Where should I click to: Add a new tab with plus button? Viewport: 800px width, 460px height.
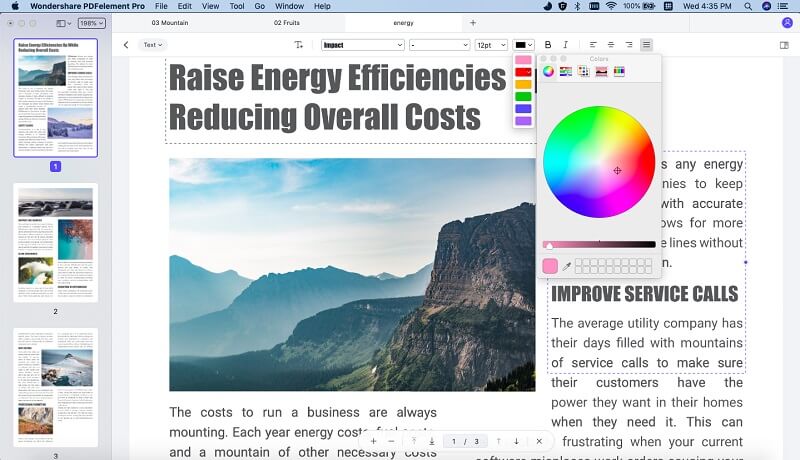click(473, 23)
